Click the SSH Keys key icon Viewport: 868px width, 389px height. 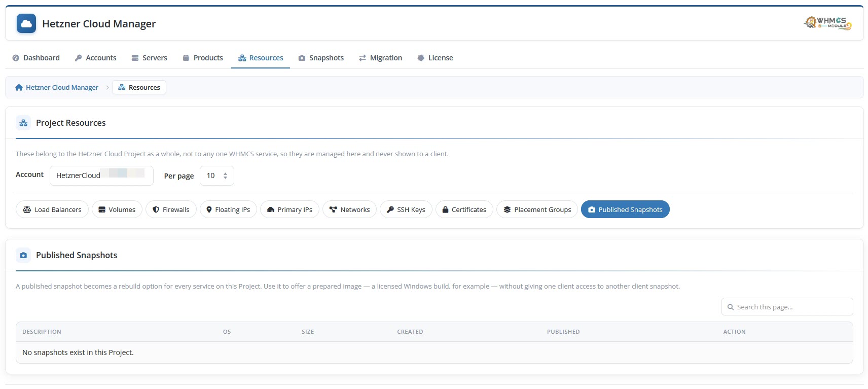(390, 209)
